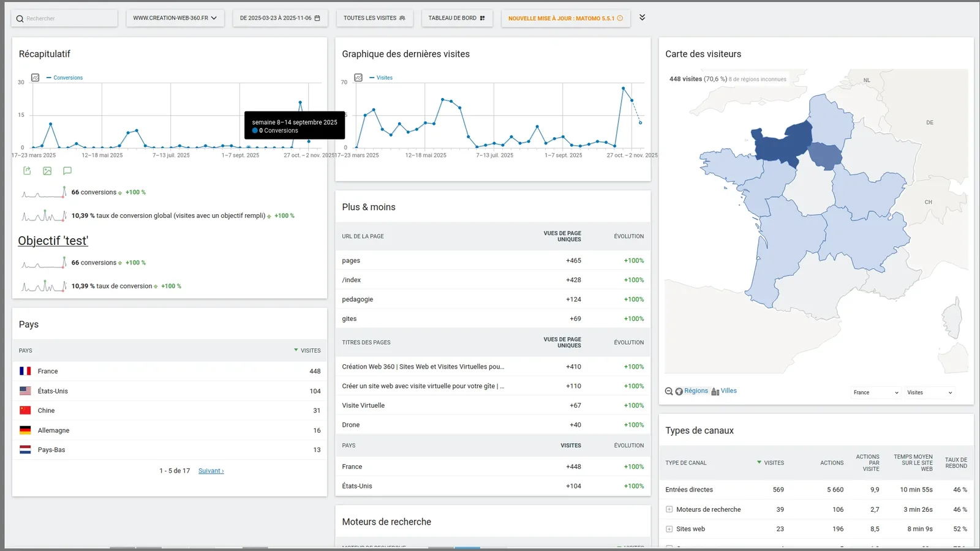Click the Objectif test 66 conversions sparkline

click(x=44, y=263)
